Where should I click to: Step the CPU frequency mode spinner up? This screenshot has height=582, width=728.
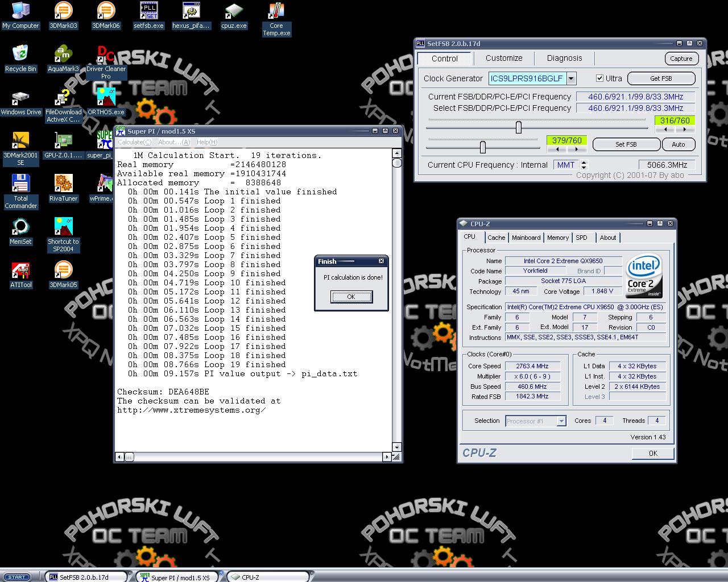pos(584,163)
